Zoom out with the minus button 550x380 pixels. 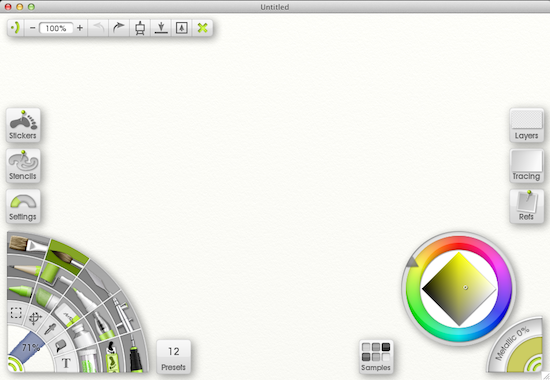point(33,28)
